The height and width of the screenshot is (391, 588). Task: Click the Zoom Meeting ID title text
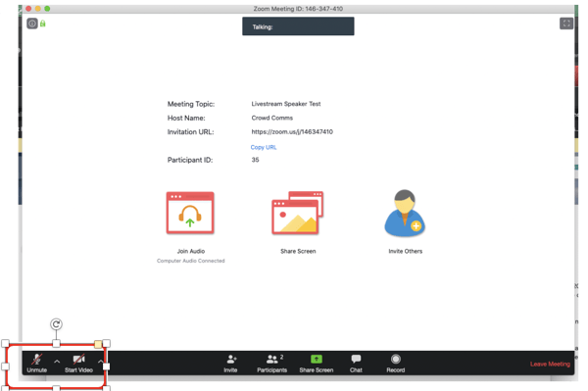(298, 9)
